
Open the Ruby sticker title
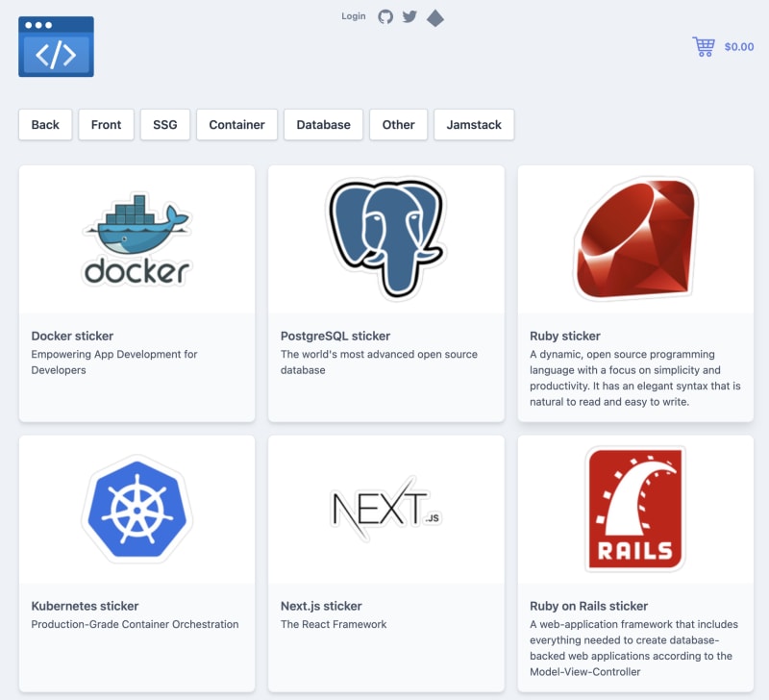(565, 336)
